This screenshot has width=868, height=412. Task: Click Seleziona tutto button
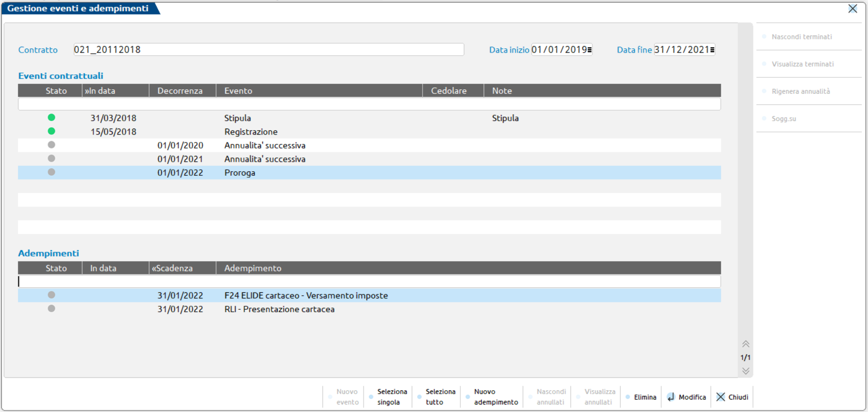[439, 397]
